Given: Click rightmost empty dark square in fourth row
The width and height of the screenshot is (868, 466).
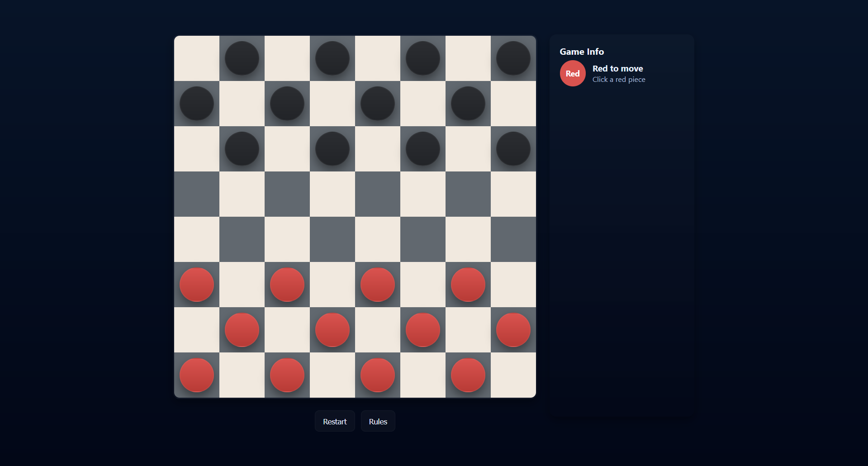Looking at the screenshot, I should coord(468,194).
